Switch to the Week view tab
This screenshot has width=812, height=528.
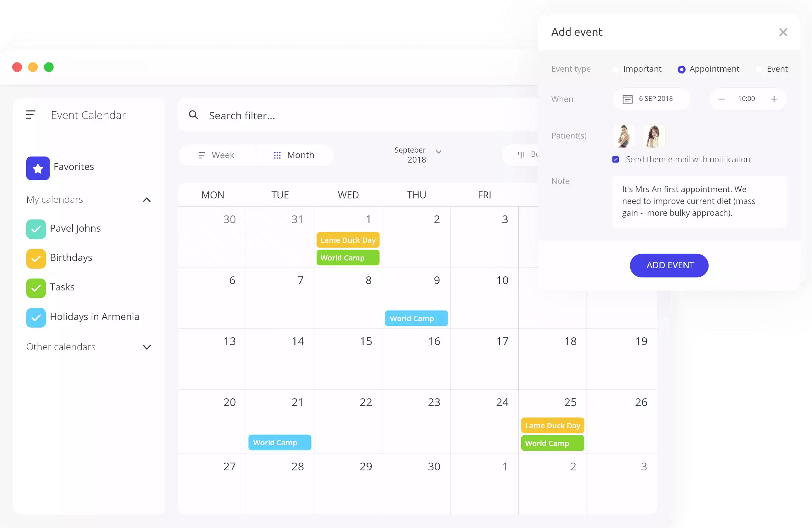pos(216,154)
